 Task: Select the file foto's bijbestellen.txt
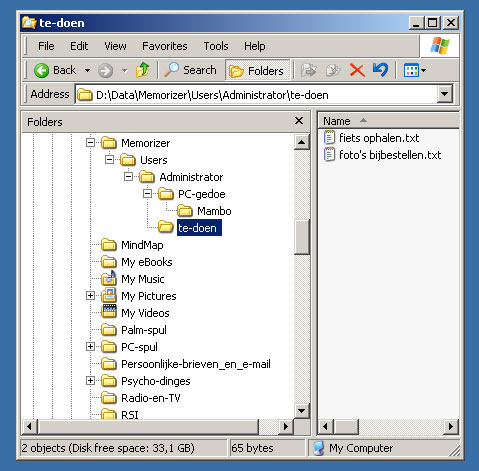coord(390,155)
